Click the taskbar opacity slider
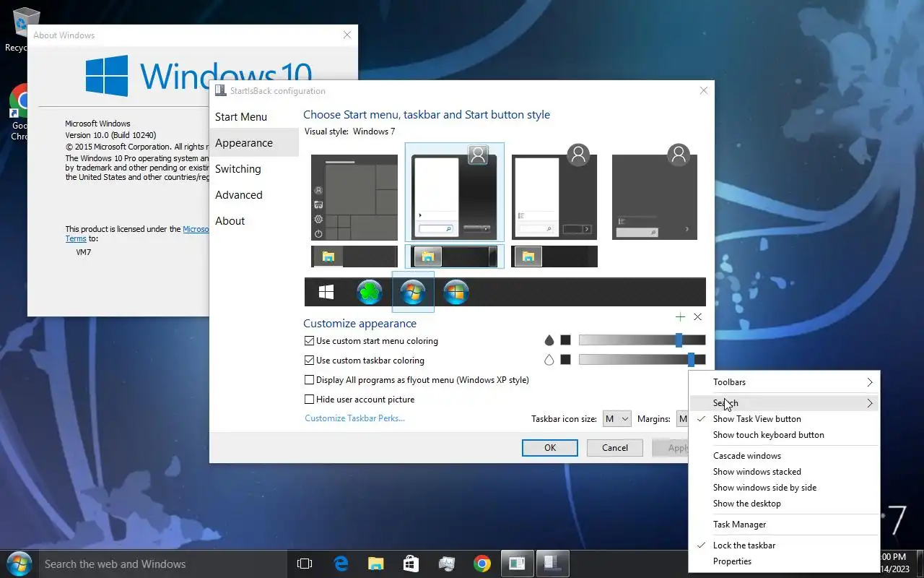Viewport: 924px width, 578px height. pos(642,360)
